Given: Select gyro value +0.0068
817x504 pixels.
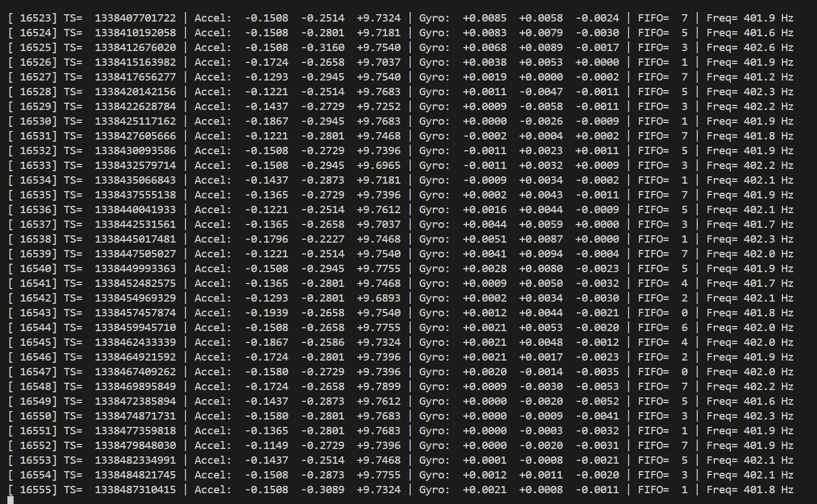Looking at the screenshot, I should tap(485, 47).
